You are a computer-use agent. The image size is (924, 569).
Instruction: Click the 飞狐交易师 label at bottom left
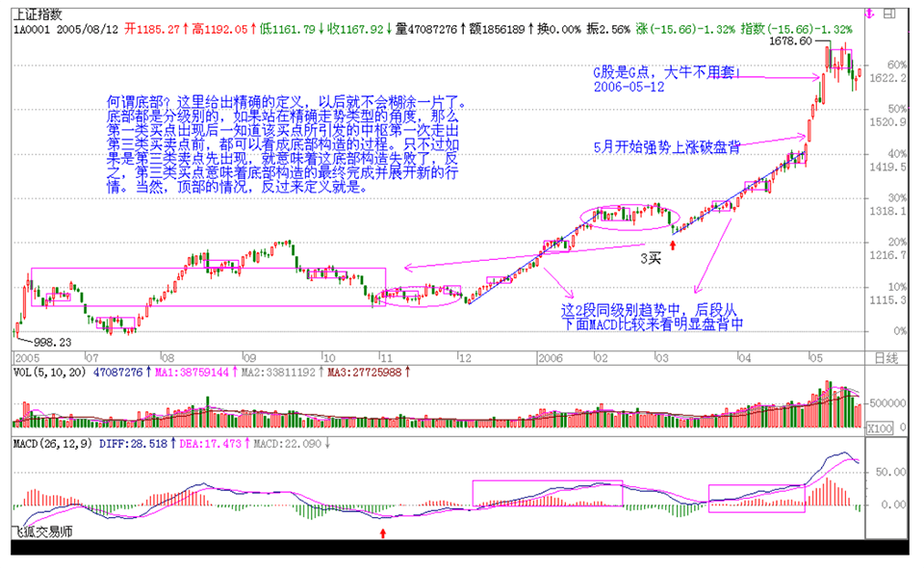click(x=41, y=531)
